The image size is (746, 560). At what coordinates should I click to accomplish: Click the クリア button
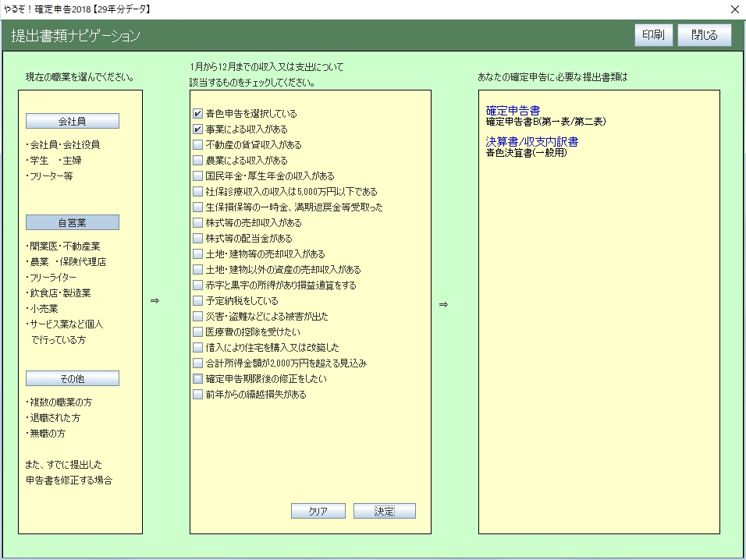pos(318,512)
